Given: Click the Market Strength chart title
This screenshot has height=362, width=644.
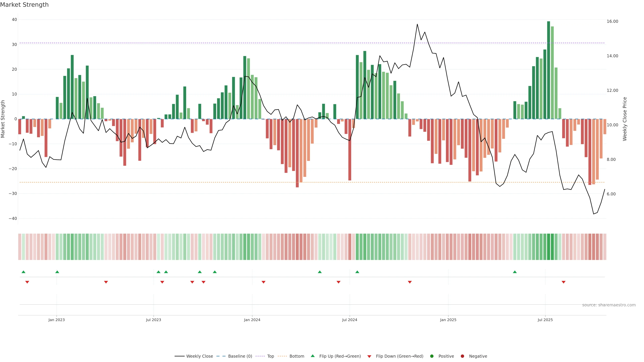Looking at the screenshot, I should [24, 5].
